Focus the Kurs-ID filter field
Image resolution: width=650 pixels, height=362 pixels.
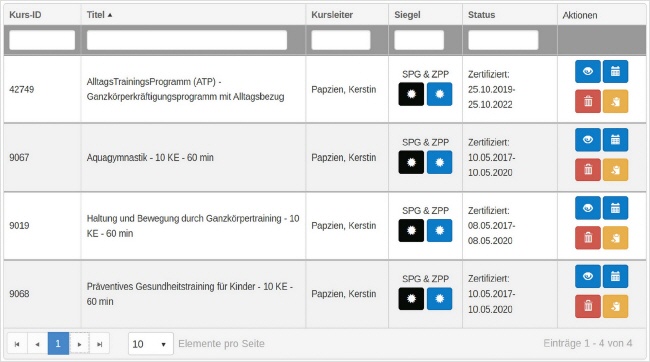tap(42, 40)
